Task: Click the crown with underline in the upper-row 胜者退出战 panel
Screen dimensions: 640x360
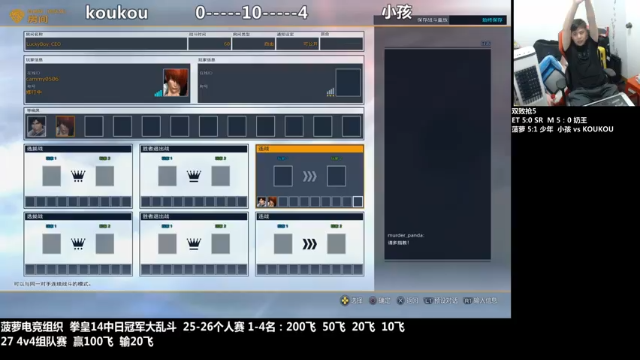Action: coord(194,176)
